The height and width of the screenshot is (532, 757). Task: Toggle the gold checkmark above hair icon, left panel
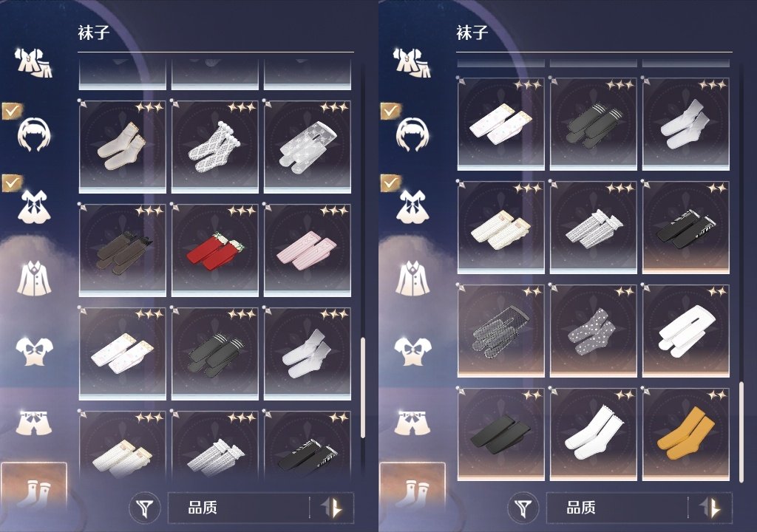tap(12, 111)
